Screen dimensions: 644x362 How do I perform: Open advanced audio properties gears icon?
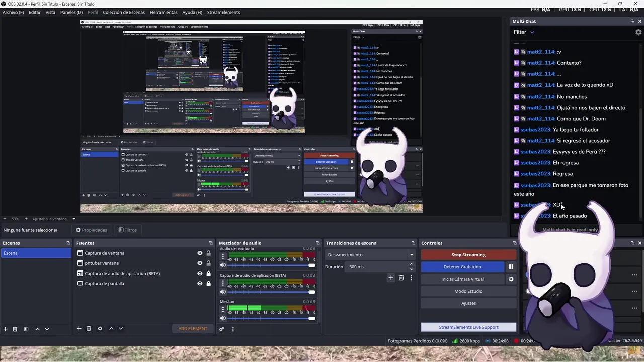coord(221,329)
